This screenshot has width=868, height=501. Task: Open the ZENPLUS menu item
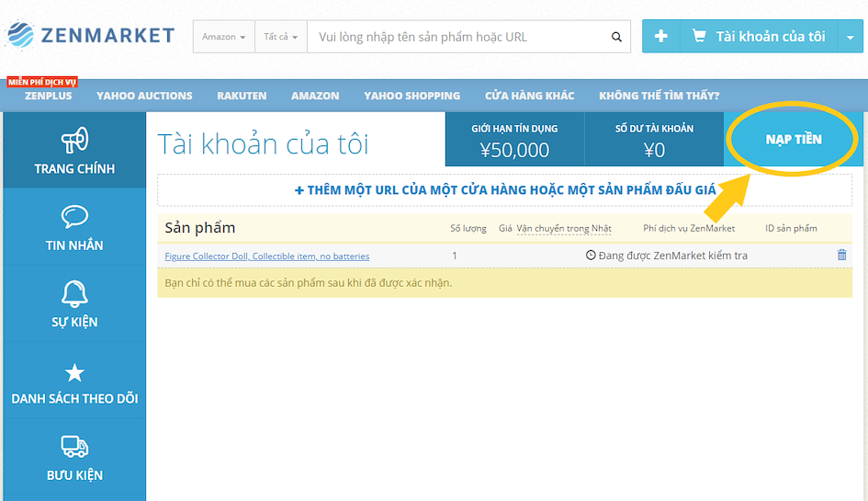coord(48,96)
